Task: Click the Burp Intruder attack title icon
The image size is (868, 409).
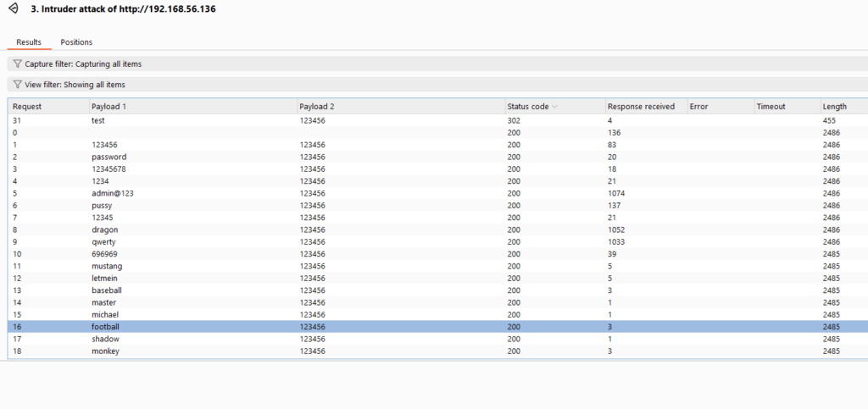Action: coord(12,9)
